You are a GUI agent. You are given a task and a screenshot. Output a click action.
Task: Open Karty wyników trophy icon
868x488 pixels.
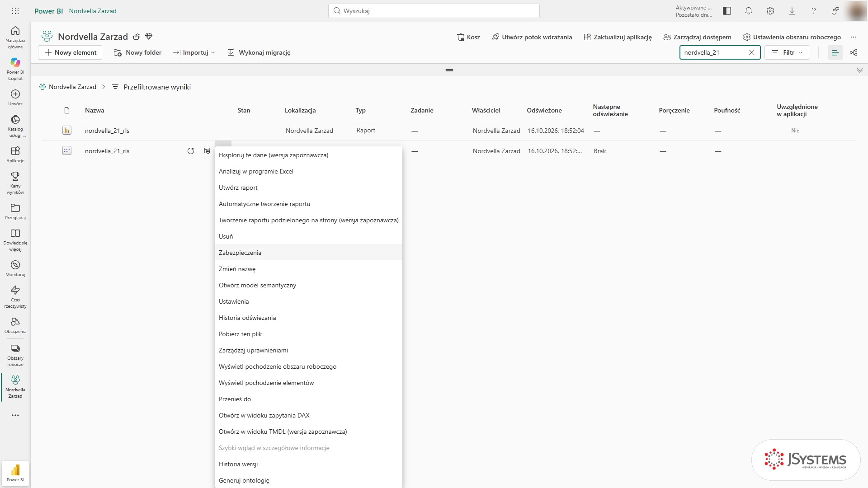point(15,176)
